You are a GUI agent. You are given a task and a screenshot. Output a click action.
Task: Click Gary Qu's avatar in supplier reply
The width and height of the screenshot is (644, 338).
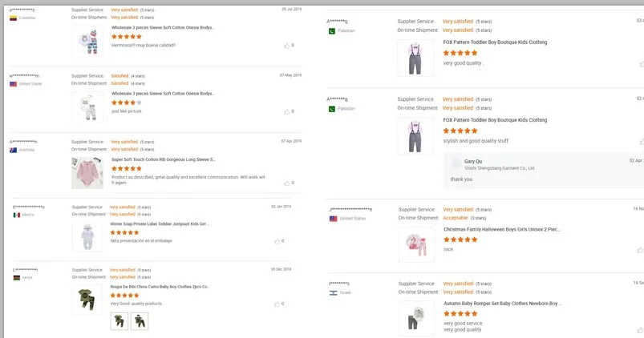(x=456, y=164)
